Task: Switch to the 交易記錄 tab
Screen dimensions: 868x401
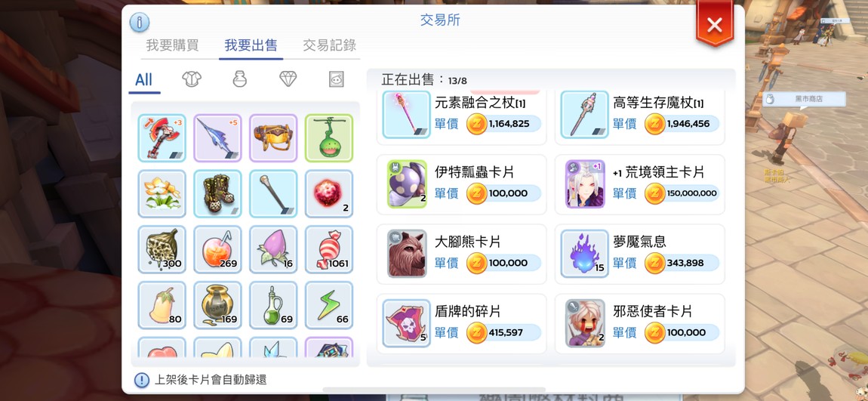Action: click(x=329, y=45)
